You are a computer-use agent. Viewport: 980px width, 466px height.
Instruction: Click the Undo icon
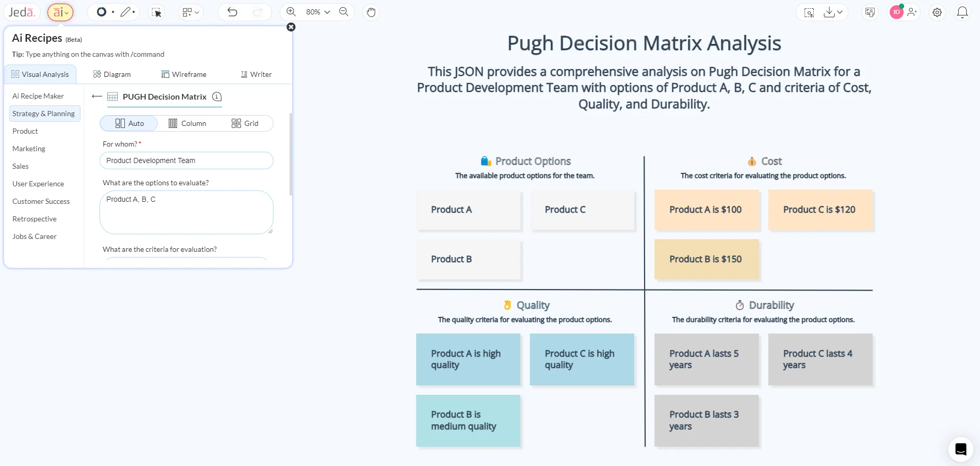(232, 12)
